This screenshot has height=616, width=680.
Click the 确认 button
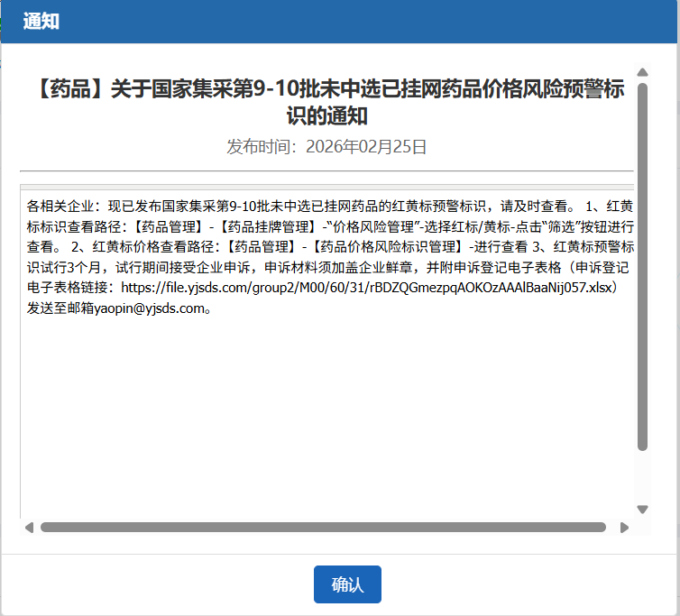click(x=347, y=584)
